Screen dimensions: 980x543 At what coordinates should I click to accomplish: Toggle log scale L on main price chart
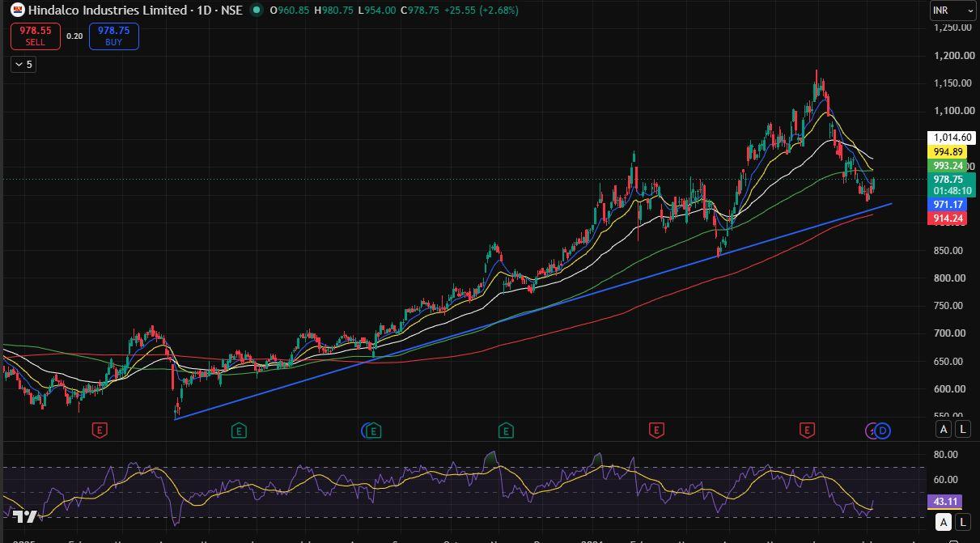point(963,430)
